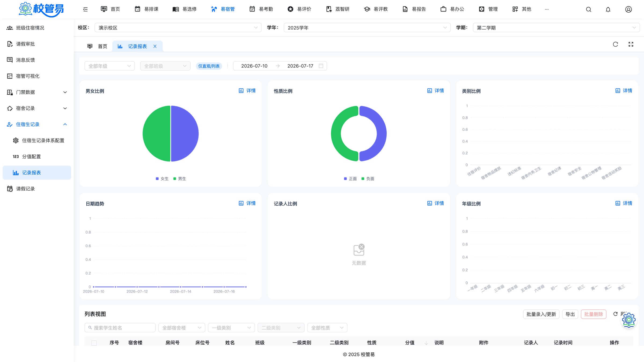
Task: Open 易排课 module
Action: pyautogui.click(x=147, y=9)
